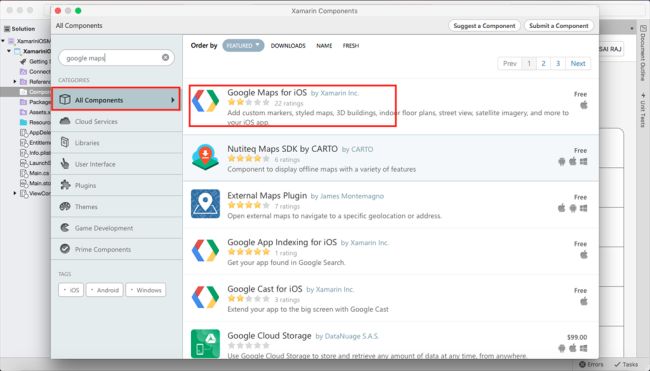
Task: Go to results page 3
Action: tap(558, 63)
